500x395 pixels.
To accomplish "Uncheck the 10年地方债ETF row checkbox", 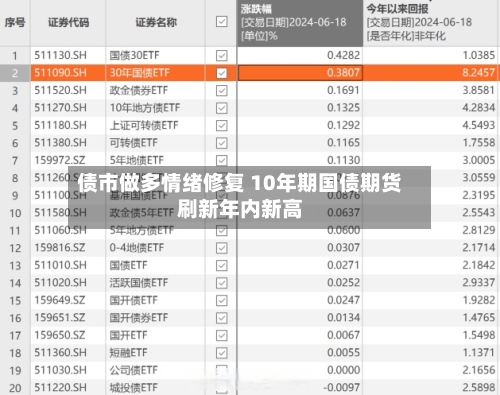I will click(x=222, y=108).
